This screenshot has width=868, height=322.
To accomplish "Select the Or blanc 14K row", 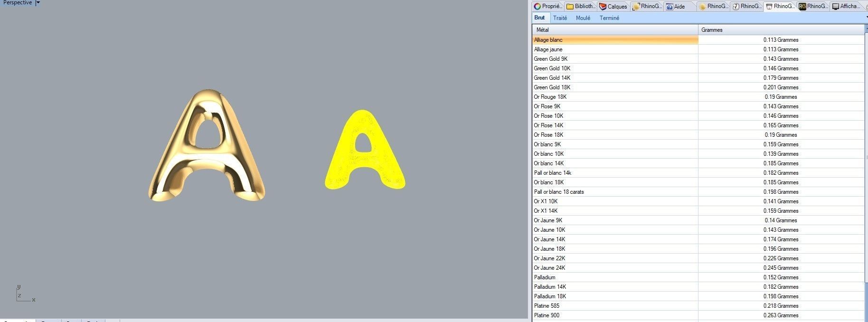I will coord(698,163).
